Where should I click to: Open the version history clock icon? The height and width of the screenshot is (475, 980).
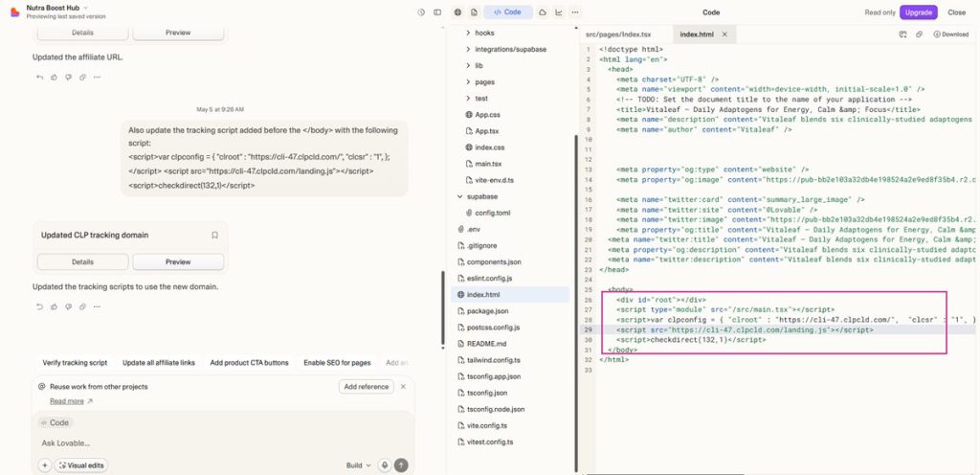[x=421, y=12]
